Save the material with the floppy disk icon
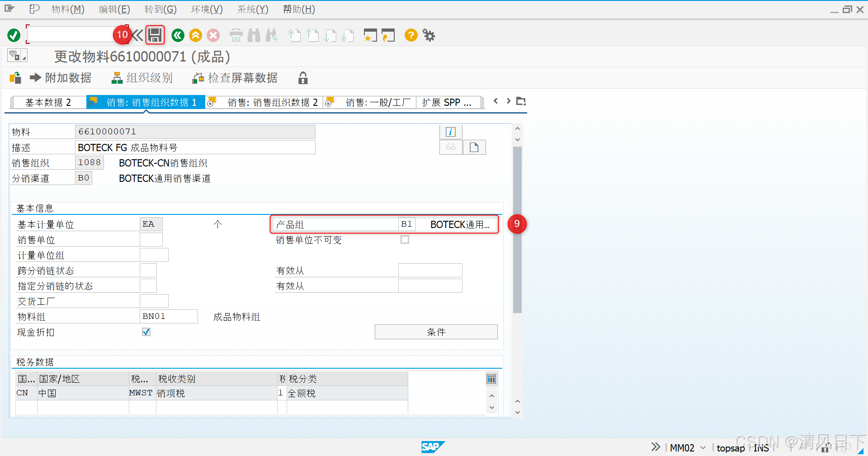Viewport: 868px width, 456px height. (x=155, y=35)
